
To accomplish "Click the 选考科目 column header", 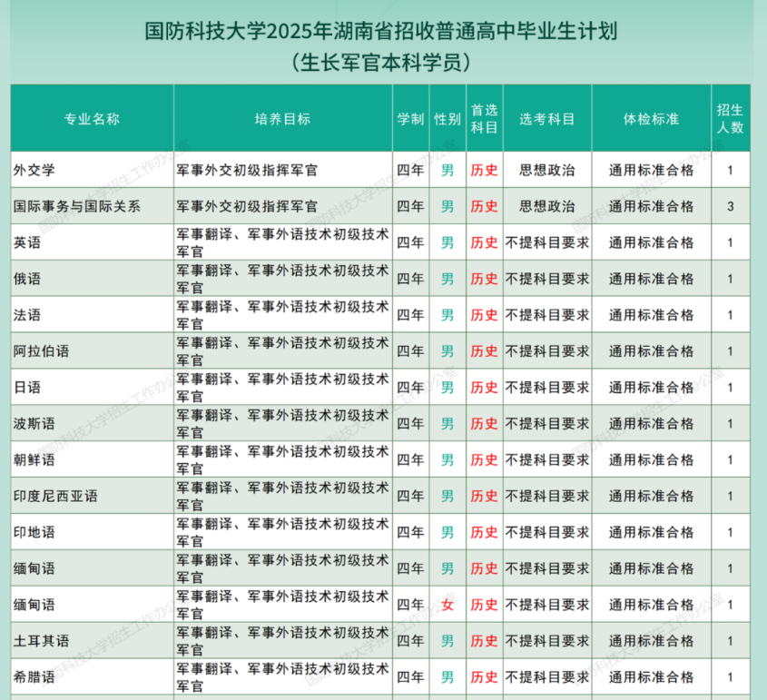I will [x=546, y=117].
